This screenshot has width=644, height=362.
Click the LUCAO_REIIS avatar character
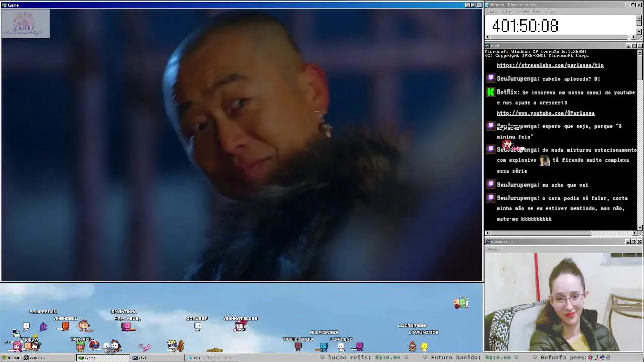tap(413, 346)
